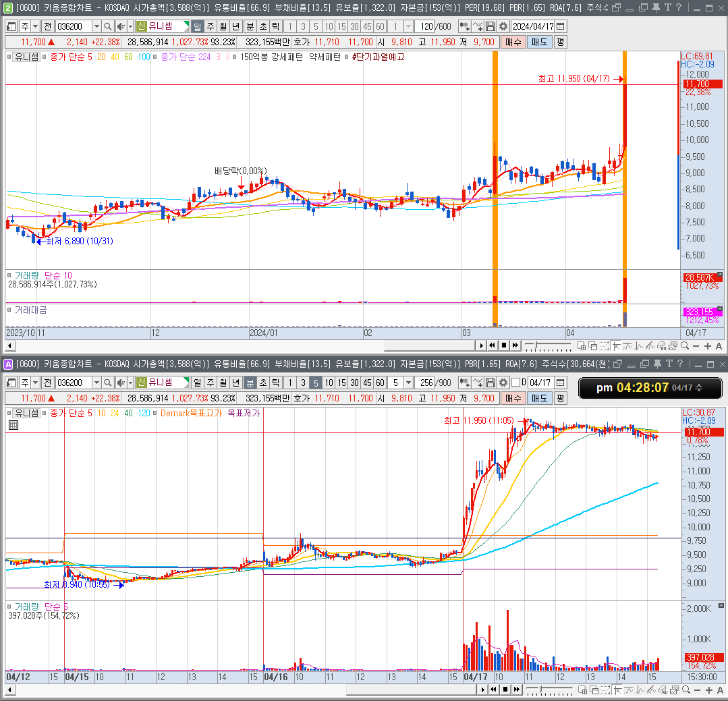Screen dimensions: 728x701
Task: Click 매수 buy button in bottom chart
Action: pos(513,398)
